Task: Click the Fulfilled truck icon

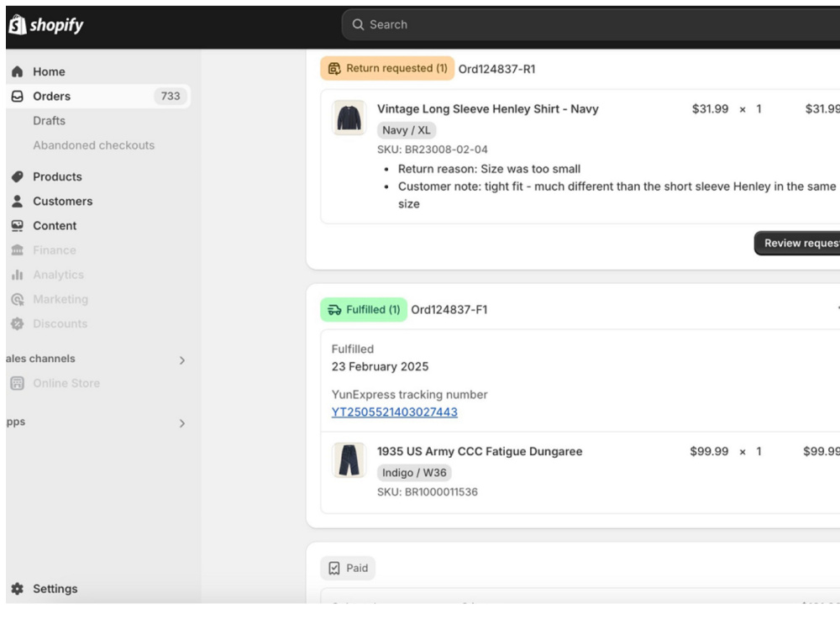Action: [334, 310]
